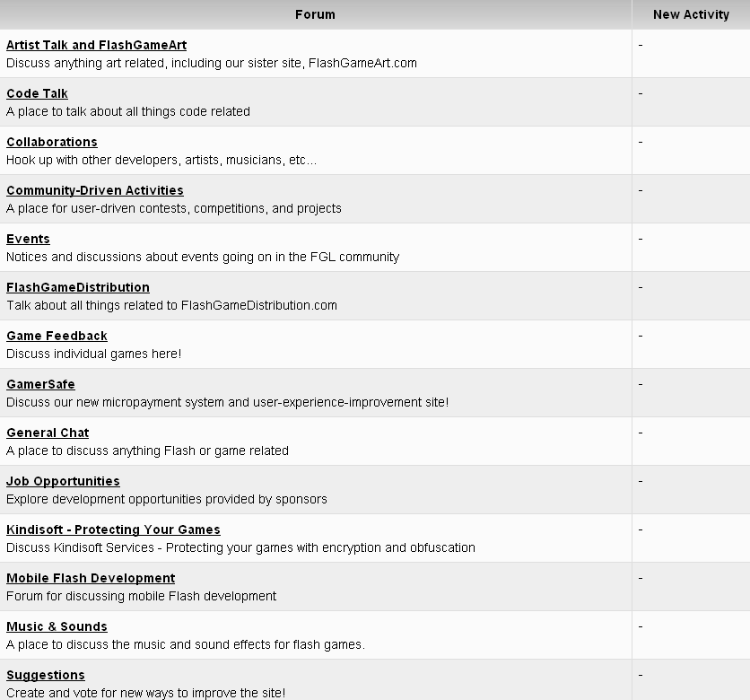The width and height of the screenshot is (750, 700).
Task: Open the Mobile Flash Development forum
Action: pos(91,578)
